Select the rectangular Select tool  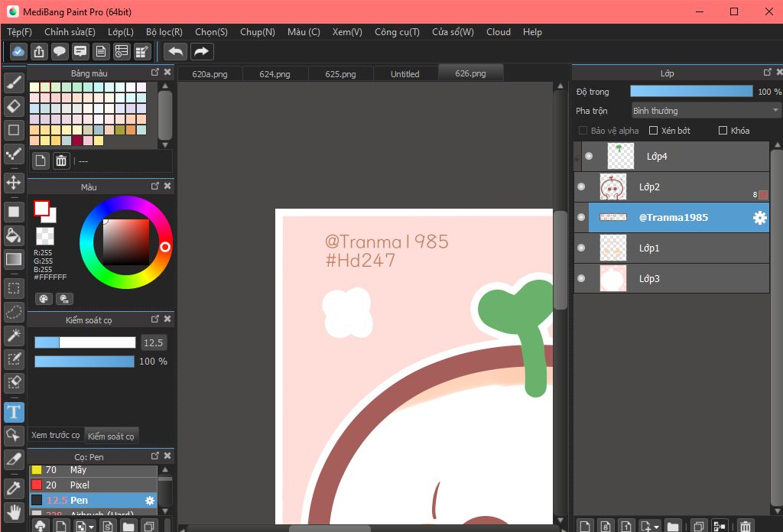(14, 288)
